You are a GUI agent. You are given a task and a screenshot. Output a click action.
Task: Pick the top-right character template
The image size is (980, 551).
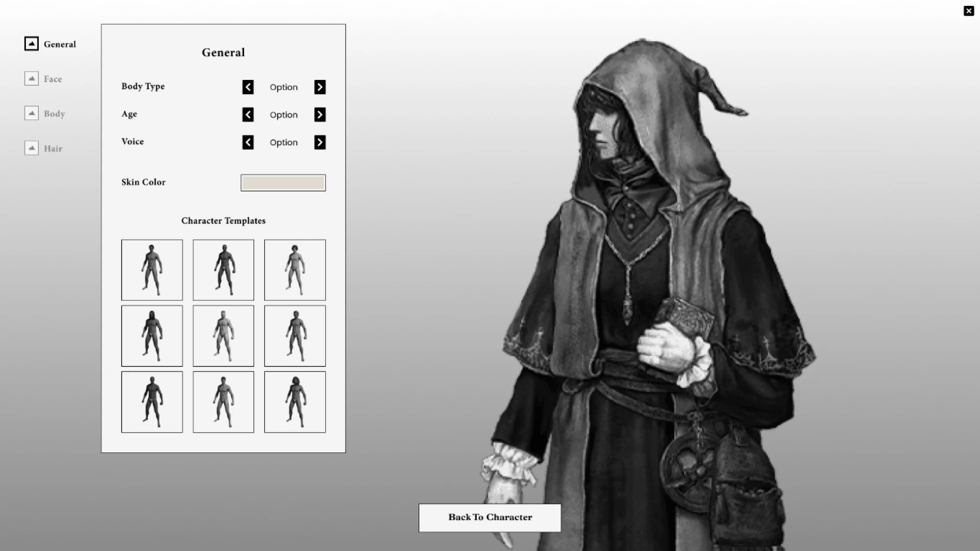tap(295, 270)
